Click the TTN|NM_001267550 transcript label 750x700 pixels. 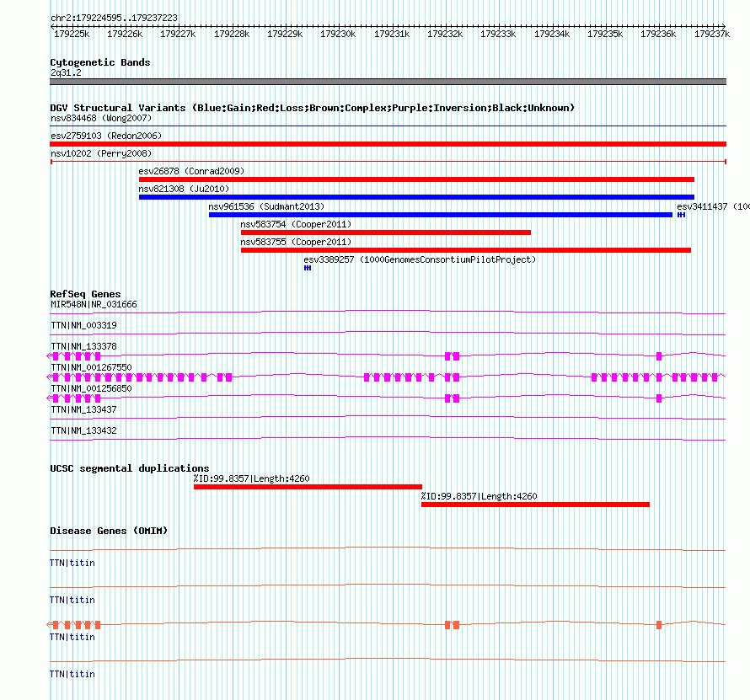click(91, 368)
